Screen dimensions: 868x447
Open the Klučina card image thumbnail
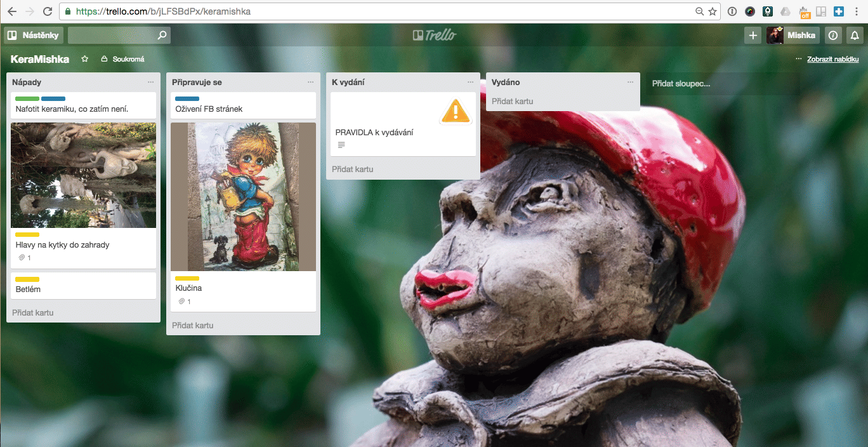coord(243,197)
